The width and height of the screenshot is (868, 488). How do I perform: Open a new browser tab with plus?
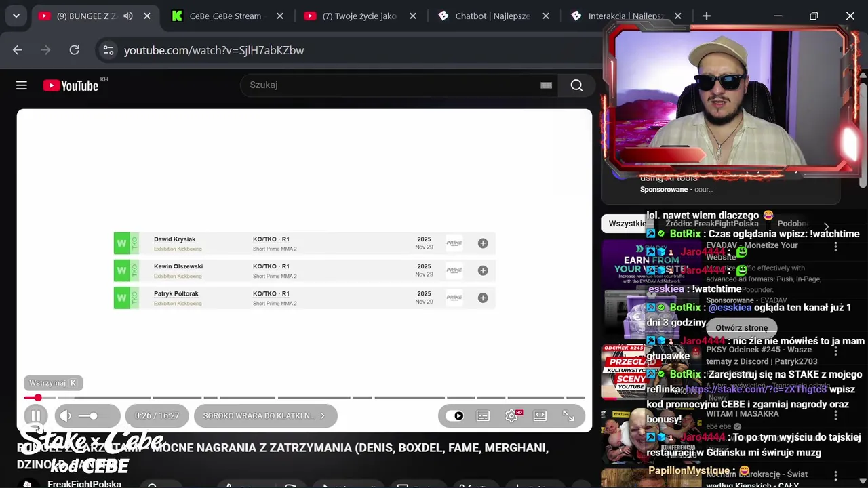point(707,16)
